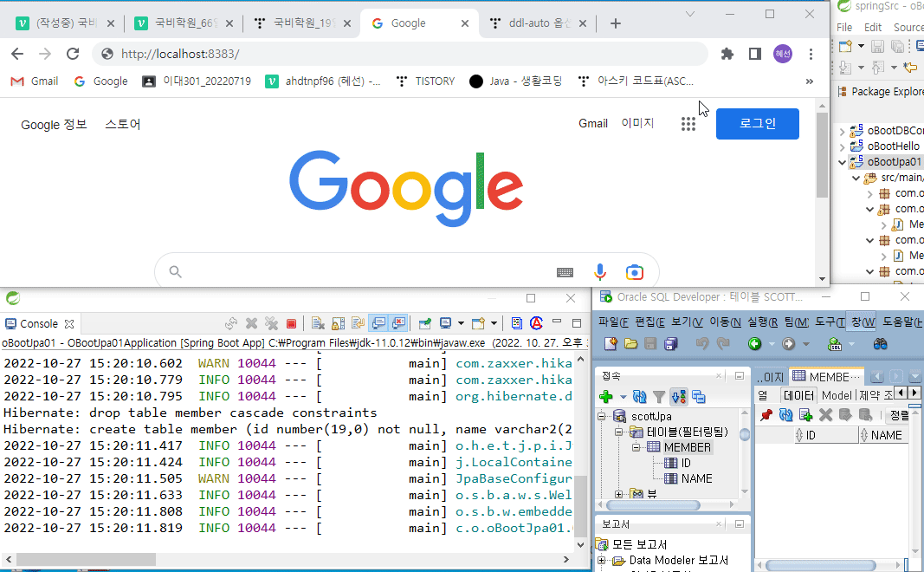Expand Data Modeler 보고서 node
Screen dimensions: 924x572
pos(602,560)
